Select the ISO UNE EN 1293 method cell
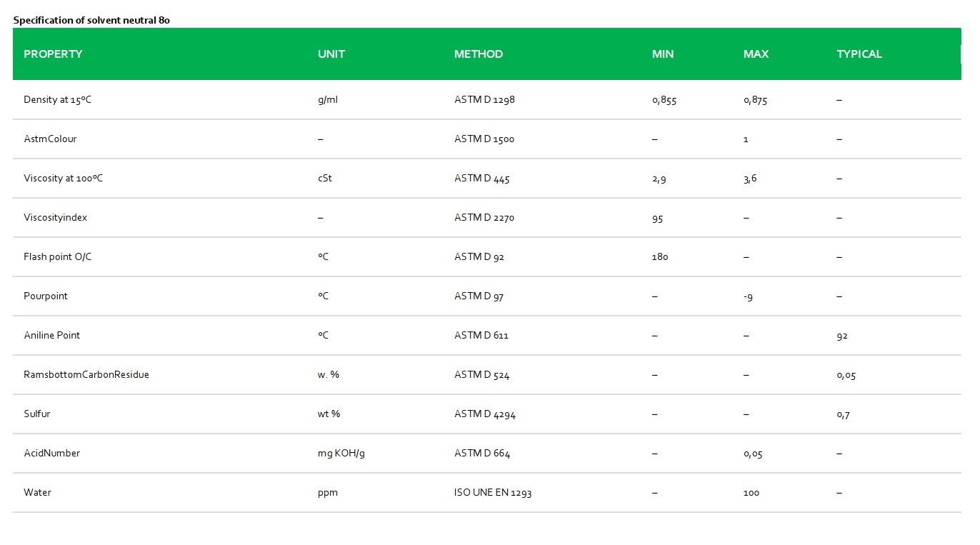The width and height of the screenshot is (980, 545). coord(493,493)
